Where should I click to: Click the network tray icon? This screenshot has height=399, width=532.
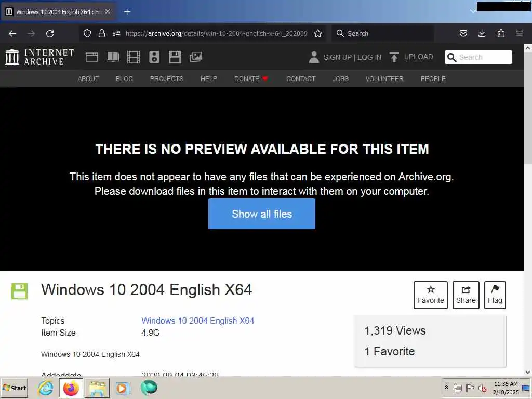pyautogui.click(x=458, y=388)
